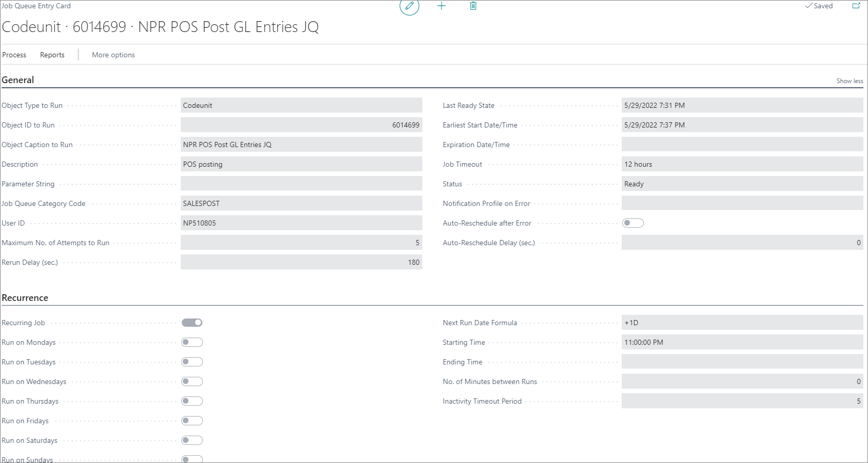This screenshot has width=868, height=463.
Task: Click More options
Action: pos(114,55)
